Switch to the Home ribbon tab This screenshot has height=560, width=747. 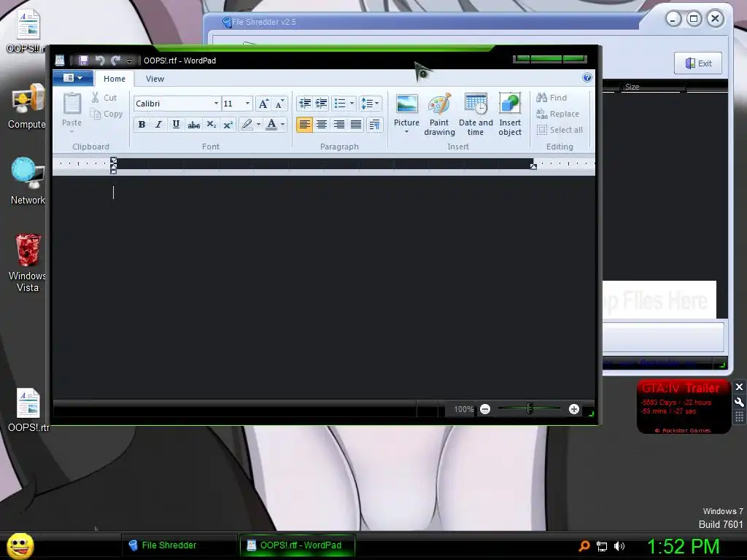pos(115,79)
